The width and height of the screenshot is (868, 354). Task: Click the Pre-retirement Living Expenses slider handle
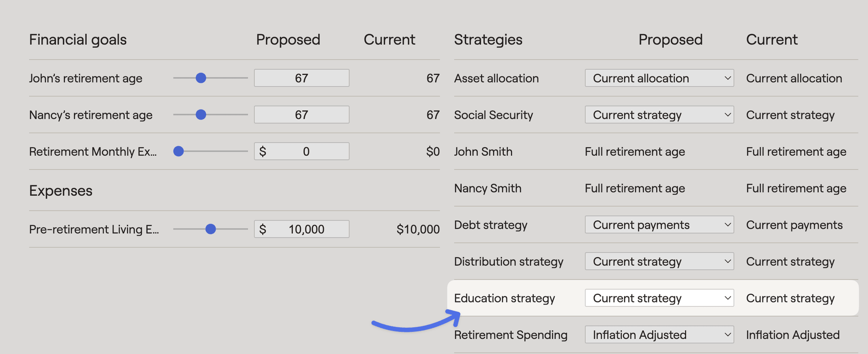point(211,229)
